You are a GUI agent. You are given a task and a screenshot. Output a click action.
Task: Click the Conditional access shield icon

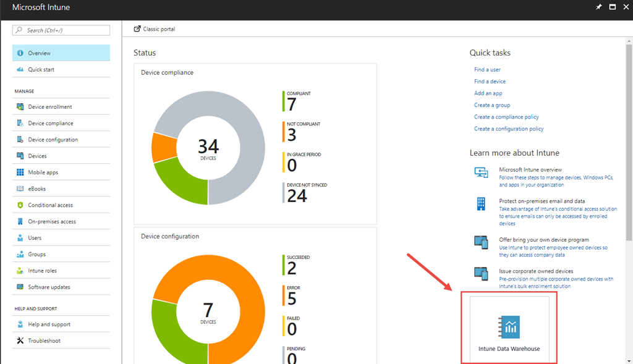pyautogui.click(x=20, y=205)
